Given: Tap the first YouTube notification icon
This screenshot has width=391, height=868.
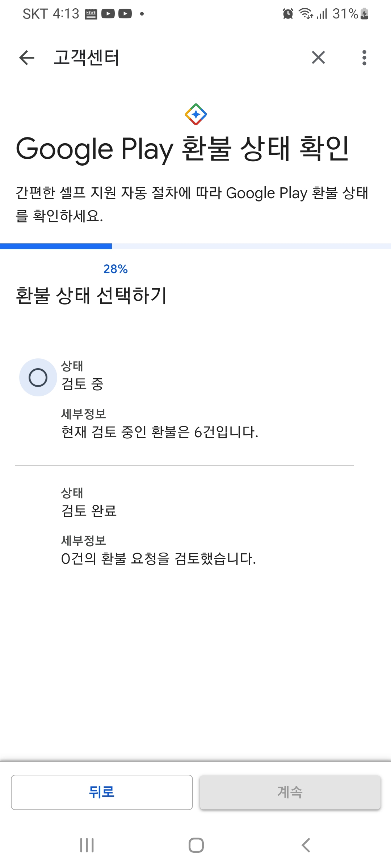Looking at the screenshot, I should click(108, 14).
